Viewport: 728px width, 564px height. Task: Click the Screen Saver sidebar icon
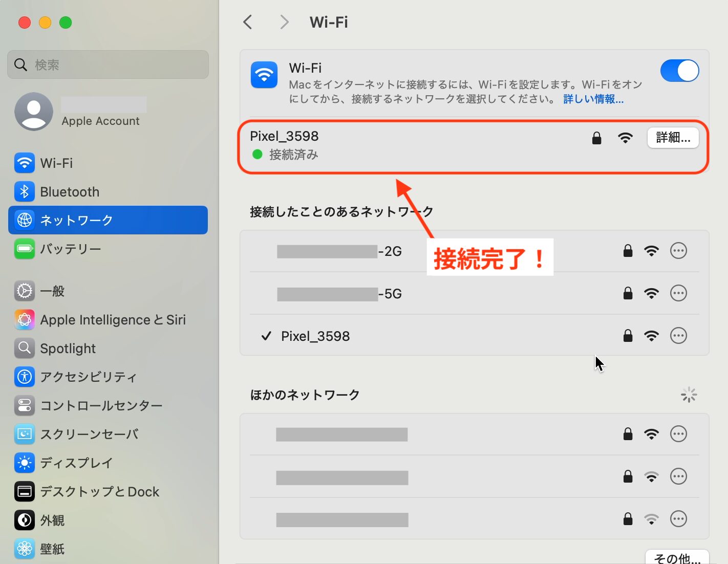[x=25, y=435]
